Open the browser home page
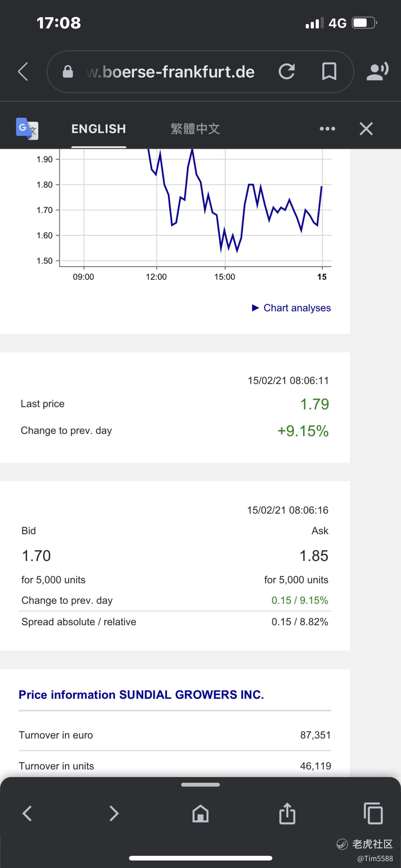Screen dimensions: 401x868 click(x=200, y=813)
